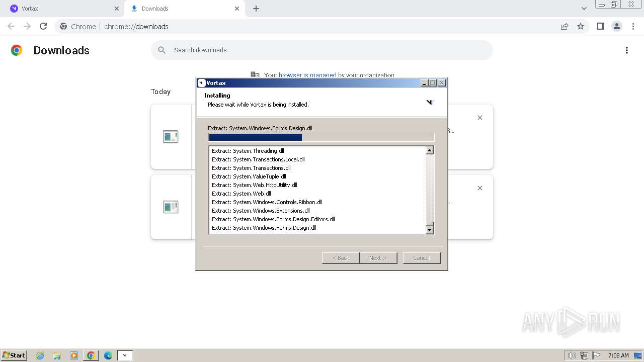Open Chrome three-dot menu
The width and height of the screenshot is (644, 362).
633,26
